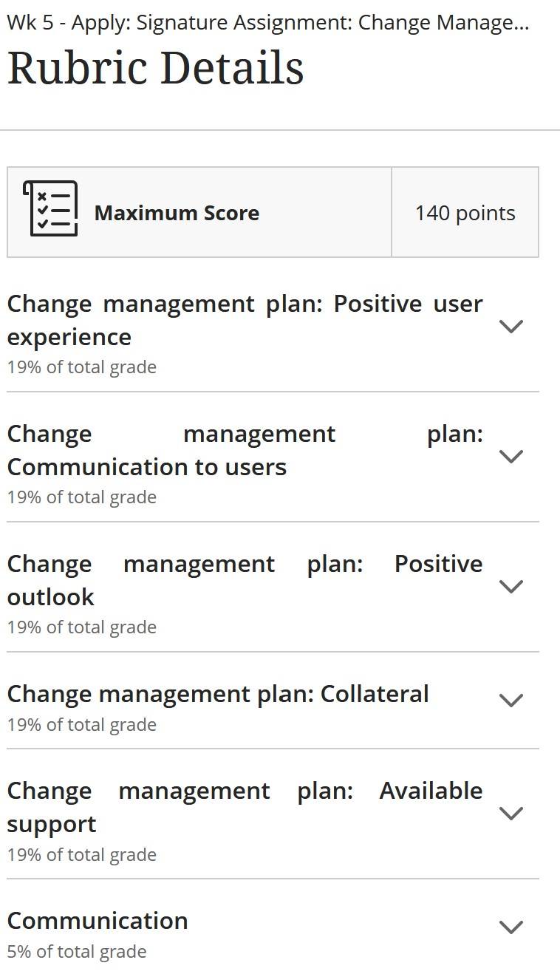Click the Rubric Details heading
The height and width of the screenshot is (974, 560).
pyautogui.click(x=155, y=68)
